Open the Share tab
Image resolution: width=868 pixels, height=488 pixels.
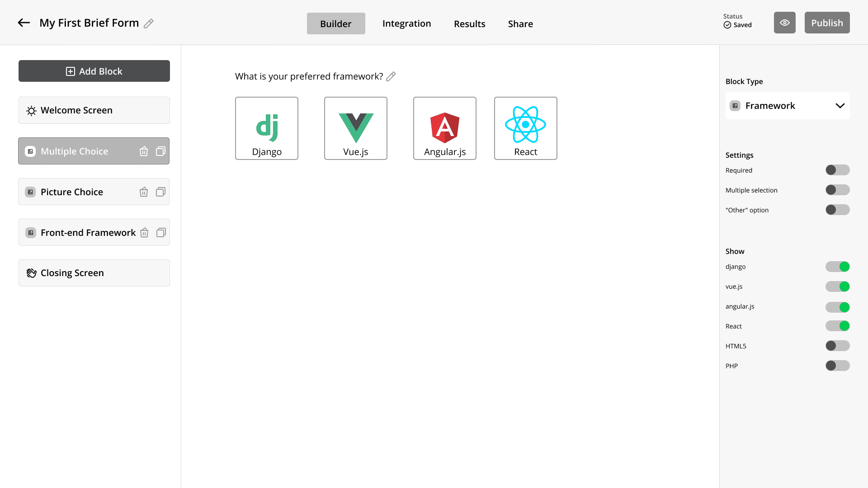[520, 24]
